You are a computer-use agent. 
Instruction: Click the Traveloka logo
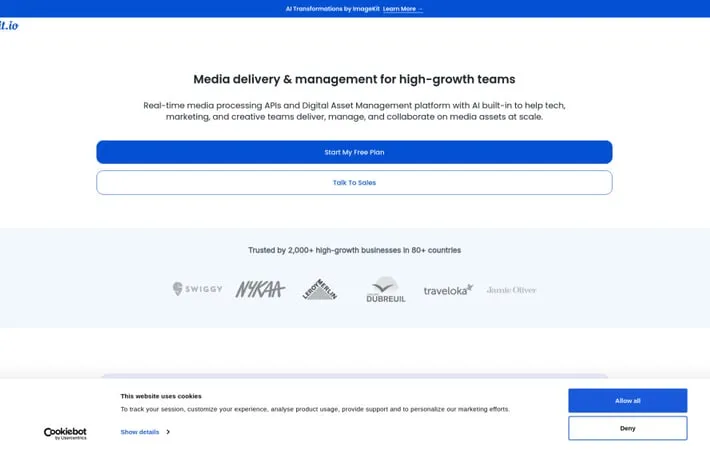[448, 290]
